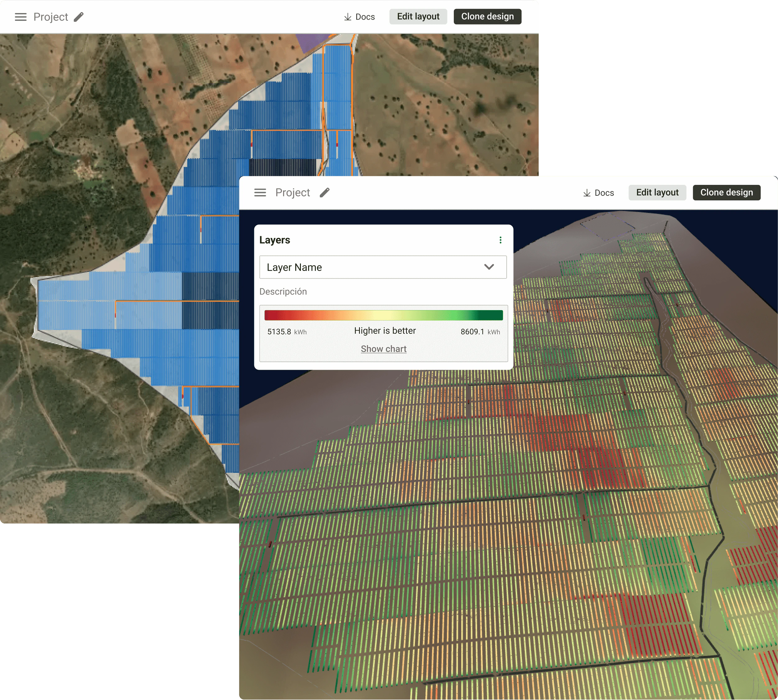The height and width of the screenshot is (700, 778).
Task: Open hamburger menu in front Project window
Action: click(260, 193)
